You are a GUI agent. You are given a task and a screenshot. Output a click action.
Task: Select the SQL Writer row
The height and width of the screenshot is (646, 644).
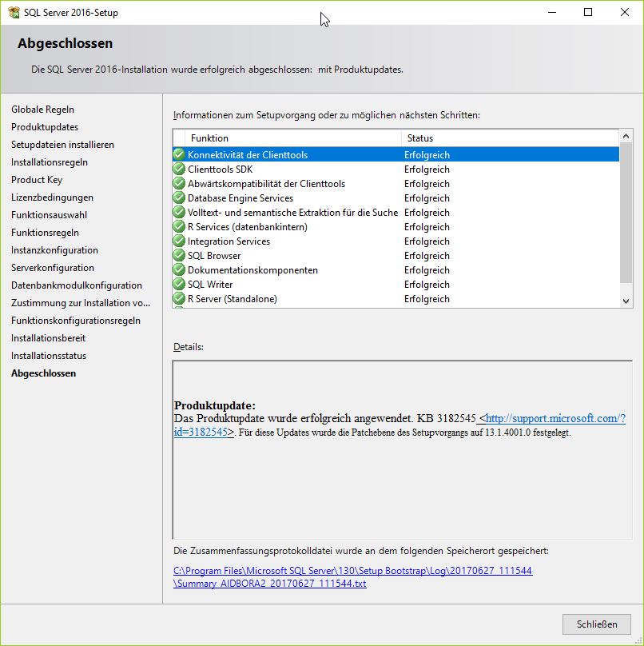(396, 285)
